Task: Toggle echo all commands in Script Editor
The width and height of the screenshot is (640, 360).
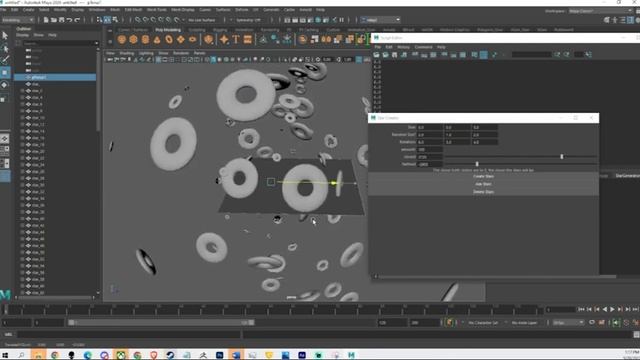Action: click(474, 55)
